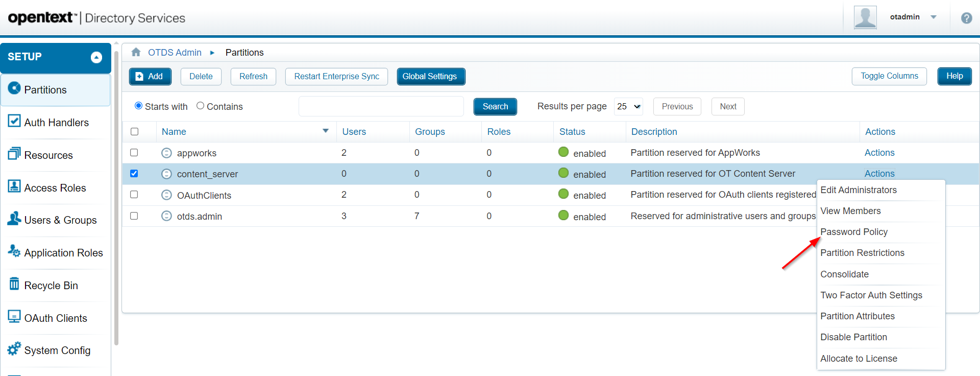Screen dimensions: 980x376
Task: Open the help question mark icon
Action: tap(966, 18)
